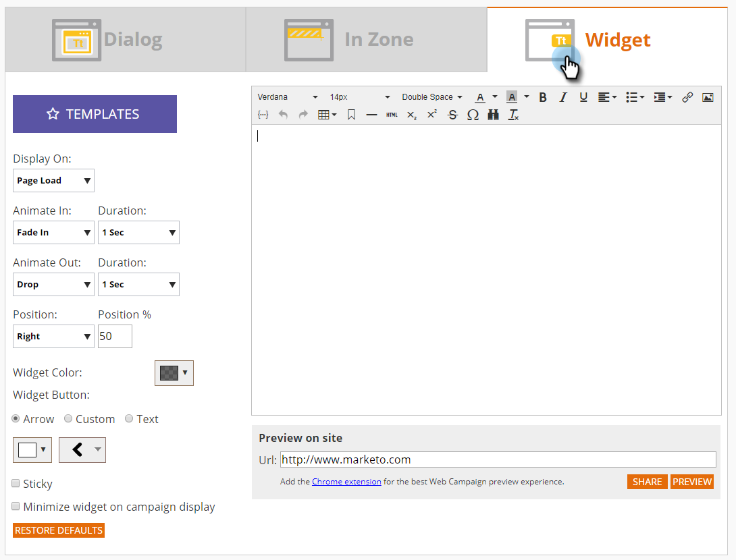Insert a bookmark anchor

click(x=351, y=115)
